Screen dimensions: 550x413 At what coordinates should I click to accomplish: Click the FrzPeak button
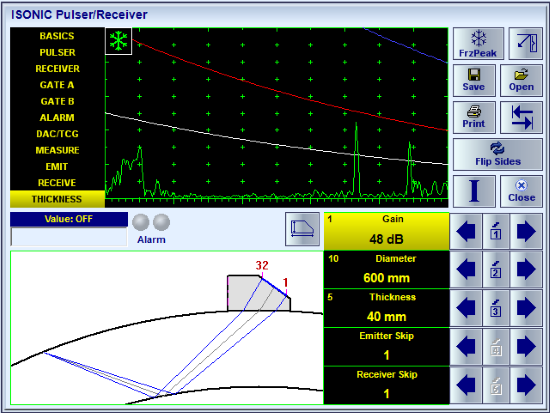pyautogui.click(x=478, y=44)
